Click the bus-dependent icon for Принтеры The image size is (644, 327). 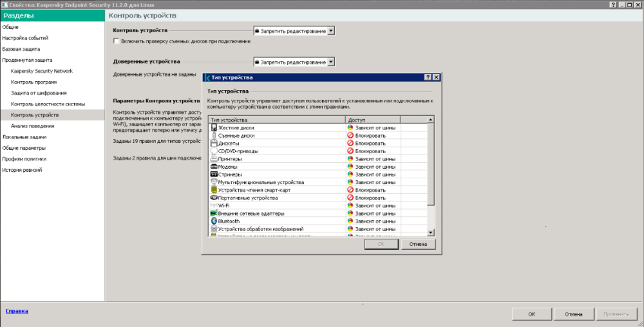350,159
